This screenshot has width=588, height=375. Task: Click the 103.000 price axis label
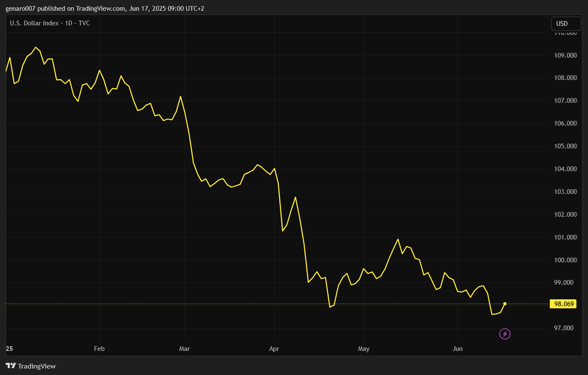pyautogui.click(x=565, y=192)
